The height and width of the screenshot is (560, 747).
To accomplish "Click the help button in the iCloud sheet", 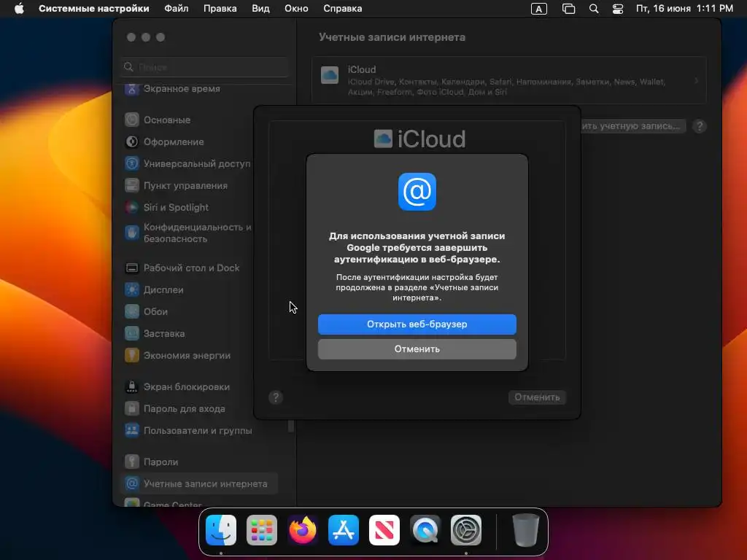I will click(275, 397).
